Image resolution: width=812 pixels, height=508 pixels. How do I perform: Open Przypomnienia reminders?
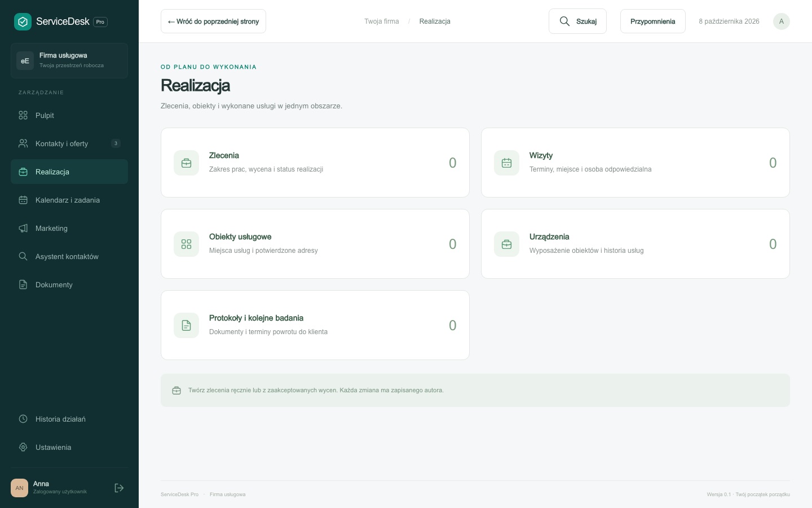652,21
